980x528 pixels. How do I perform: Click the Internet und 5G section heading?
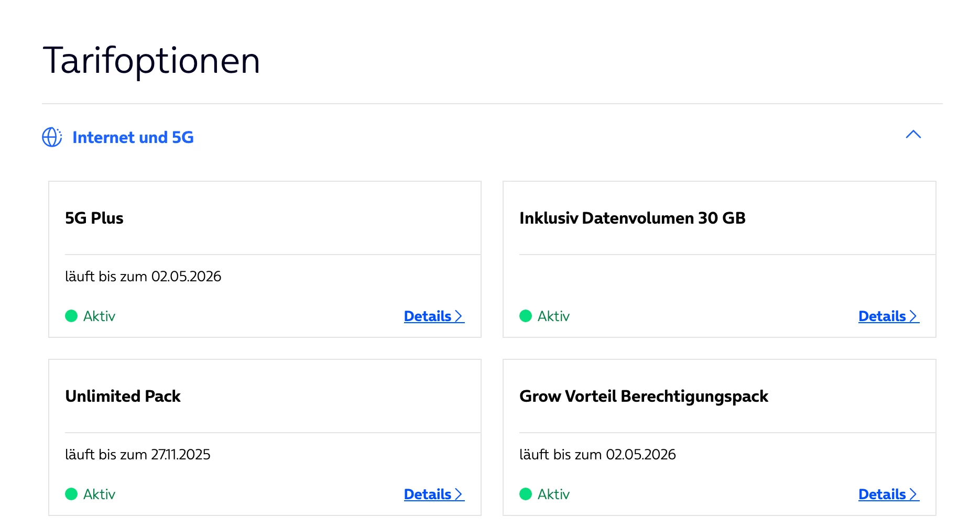point(133,137)
